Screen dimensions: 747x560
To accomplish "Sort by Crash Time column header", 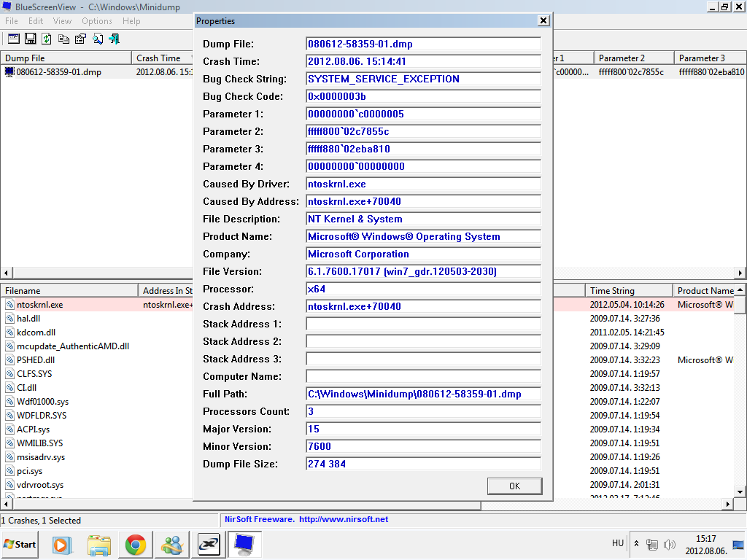I will coord(162,58).
